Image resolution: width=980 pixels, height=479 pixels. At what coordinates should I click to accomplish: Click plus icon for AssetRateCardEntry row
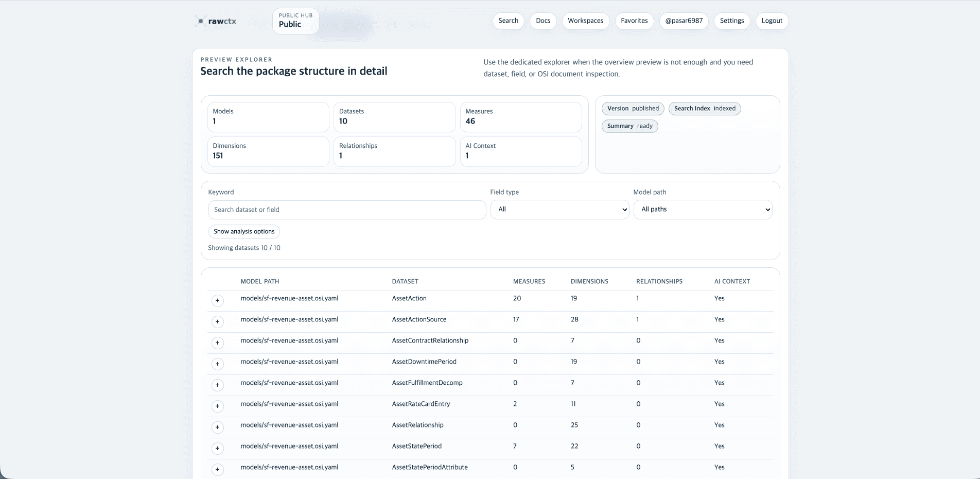[x=218, y=406]
